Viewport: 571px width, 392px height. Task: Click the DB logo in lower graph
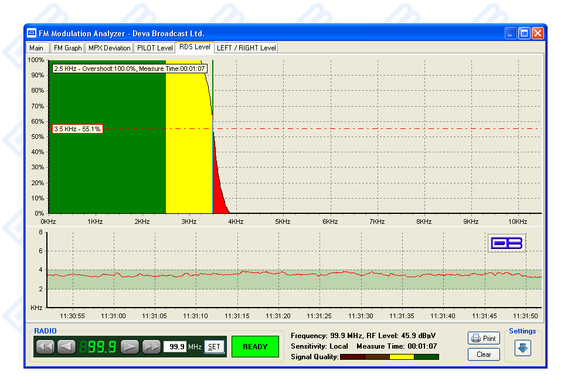click(x=507, y=243)
